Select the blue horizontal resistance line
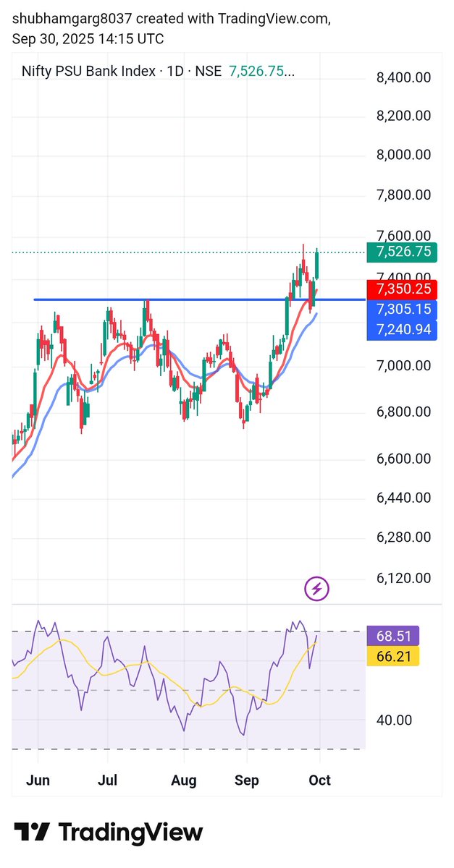454x868 pixels. [200, 299]
